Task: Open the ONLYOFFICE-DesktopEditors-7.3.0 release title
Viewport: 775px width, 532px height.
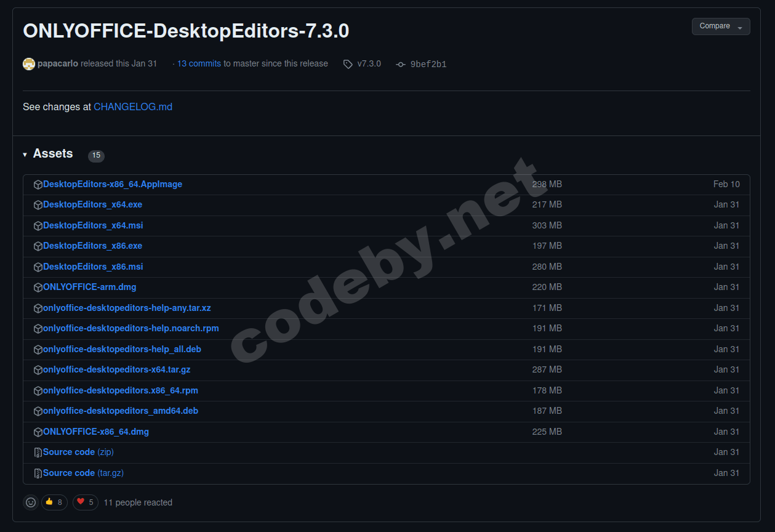Action: tap(186, 31)
